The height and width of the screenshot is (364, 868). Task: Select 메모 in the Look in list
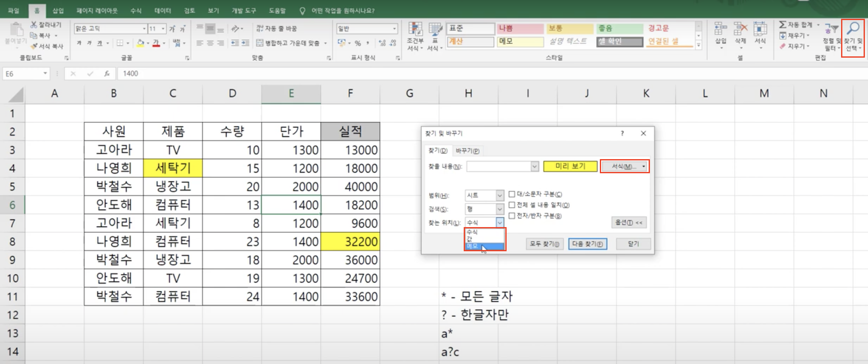485,246
